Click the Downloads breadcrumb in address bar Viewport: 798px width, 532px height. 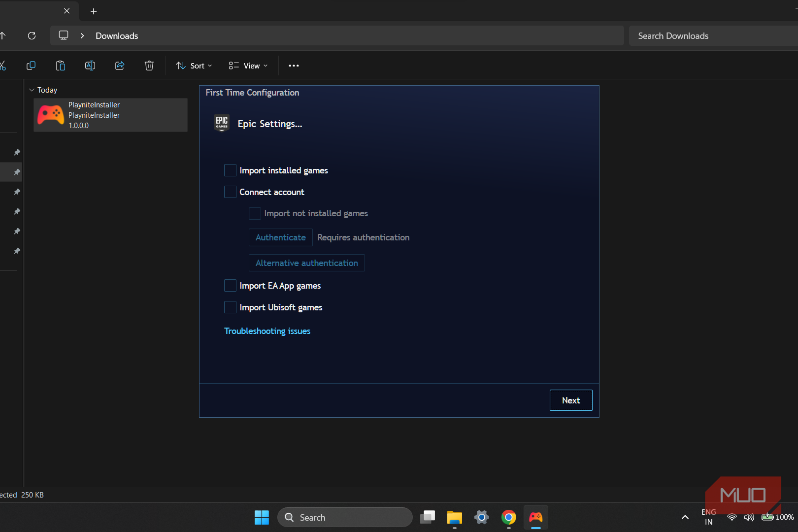pos(117,35)
